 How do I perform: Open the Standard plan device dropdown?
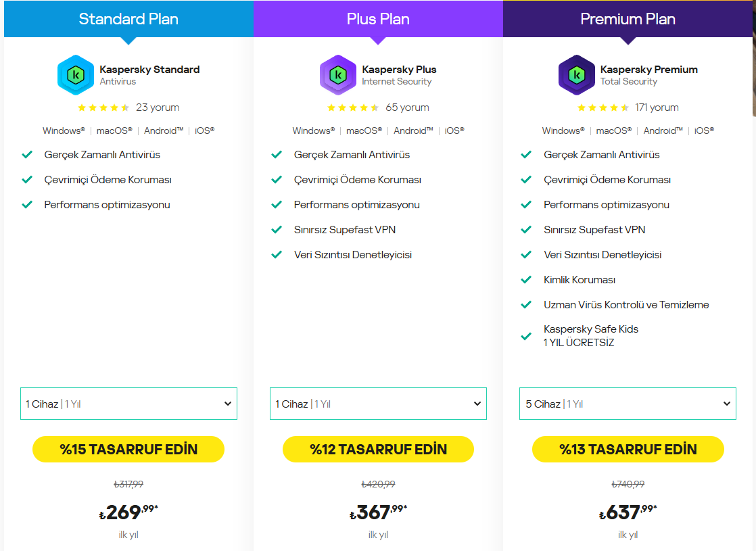pyautogui.click(x=128, y=404)
